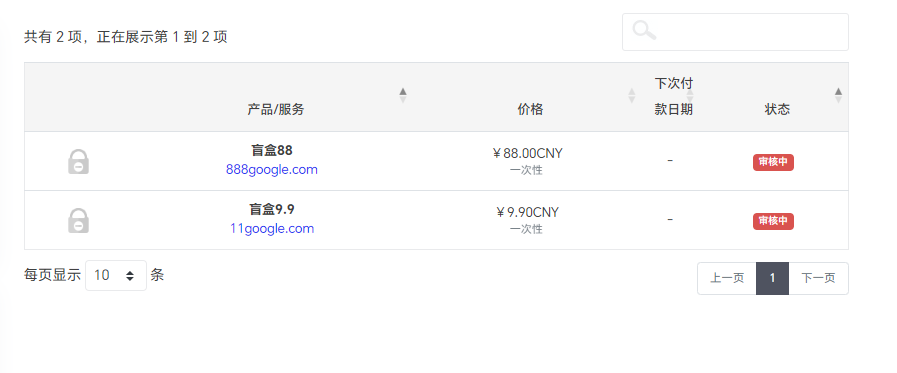Select the 盲盒88 product name

[272, 150]
